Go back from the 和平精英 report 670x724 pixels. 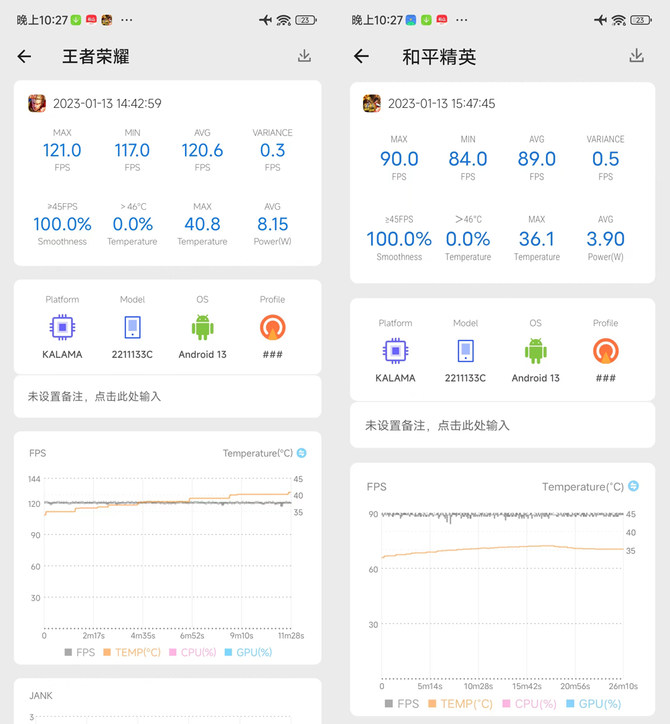coord(361,56)
